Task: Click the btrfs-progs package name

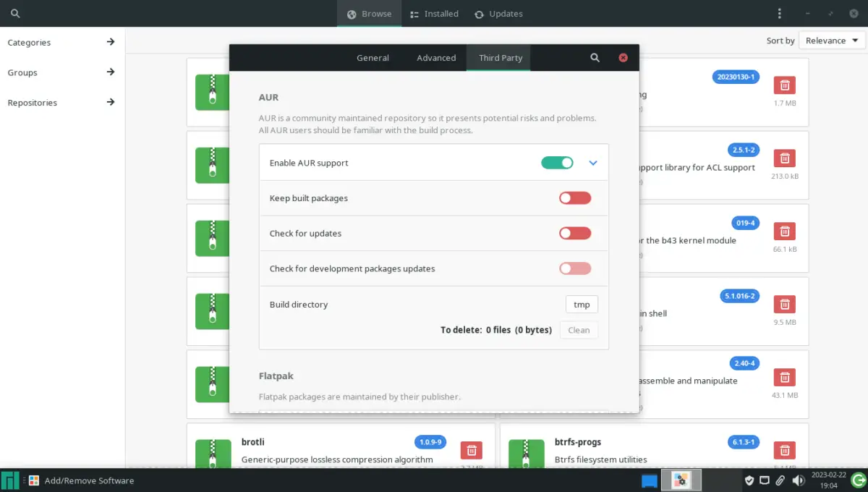Action: 578,441
